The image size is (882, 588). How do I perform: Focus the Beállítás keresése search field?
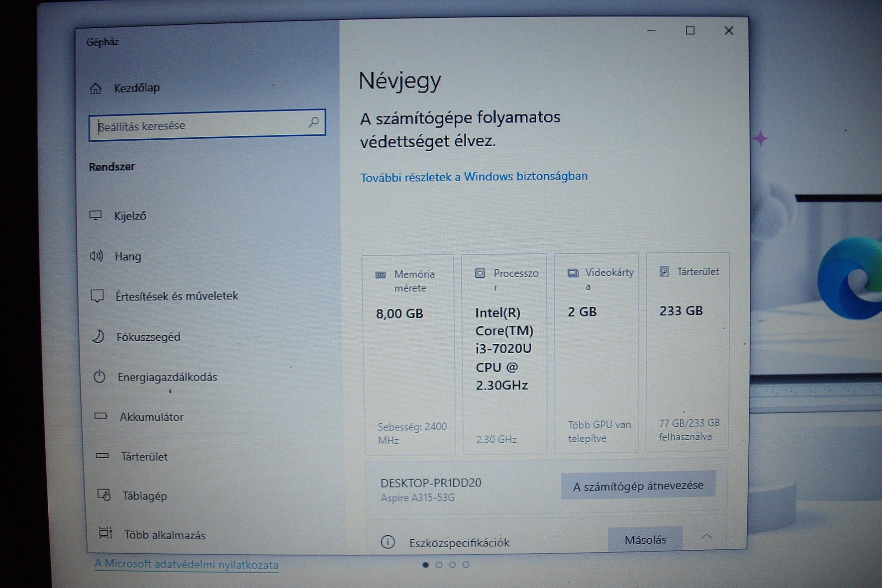click(x=207, y=125)
